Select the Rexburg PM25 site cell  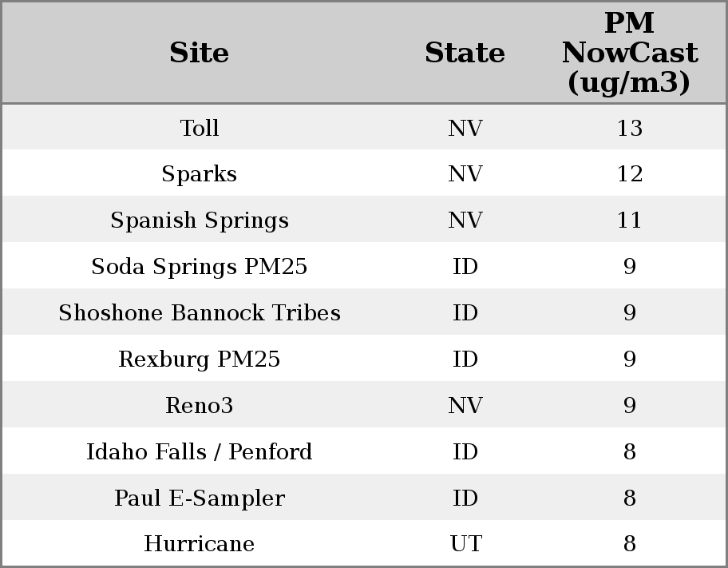199,359
